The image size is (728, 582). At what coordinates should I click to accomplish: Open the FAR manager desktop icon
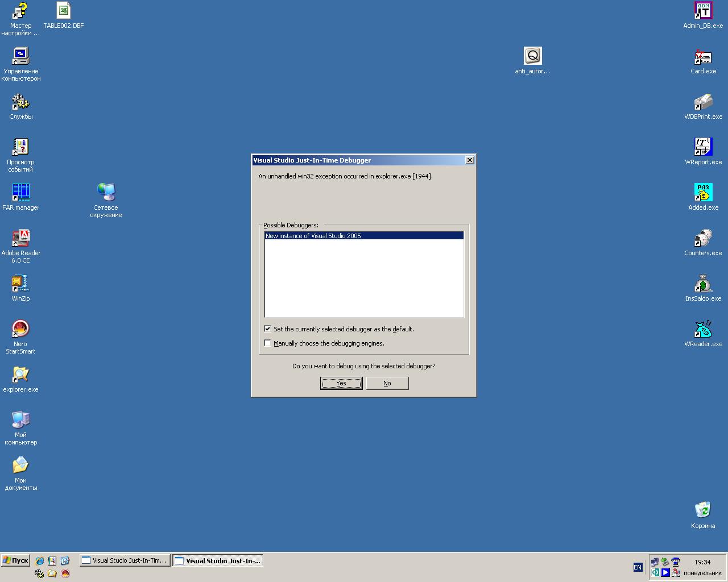21,193
